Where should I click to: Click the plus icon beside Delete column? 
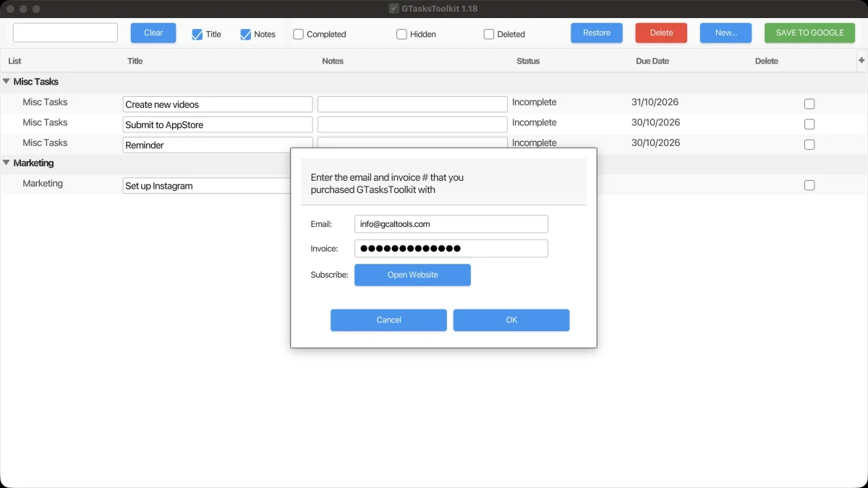(x=861, y=61)
